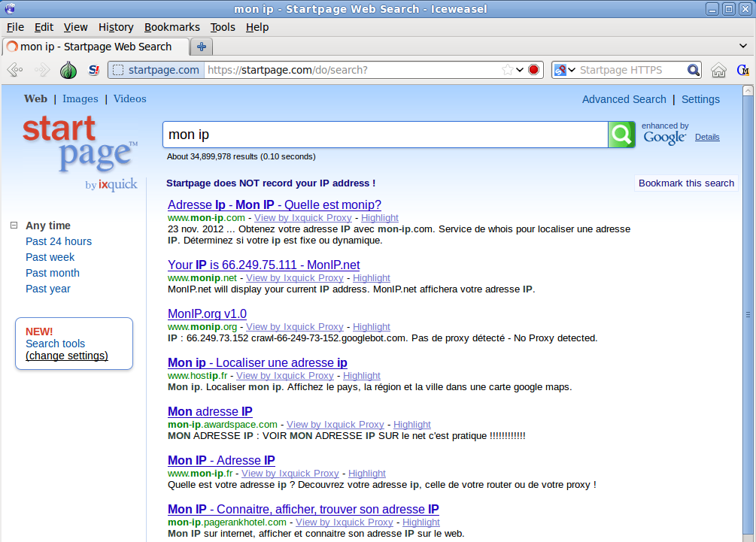
Task: Click the green Startpage search button
Action: click(621, 135)
